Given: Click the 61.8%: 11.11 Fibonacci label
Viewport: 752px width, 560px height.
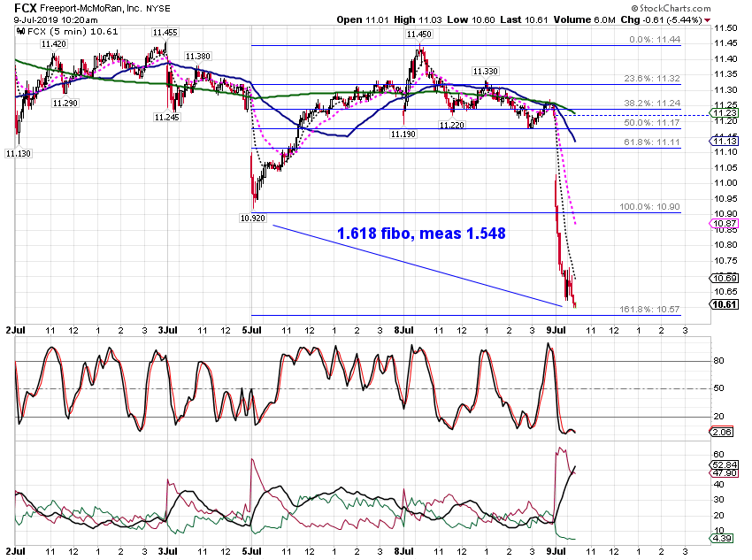Looking at the screenshot, I should 652,142.
